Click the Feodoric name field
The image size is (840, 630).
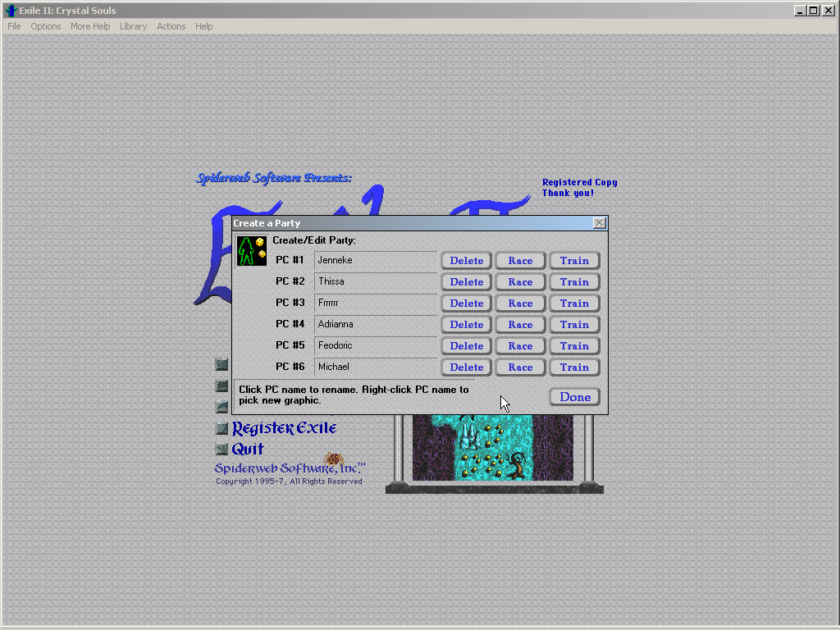point(376,346)
